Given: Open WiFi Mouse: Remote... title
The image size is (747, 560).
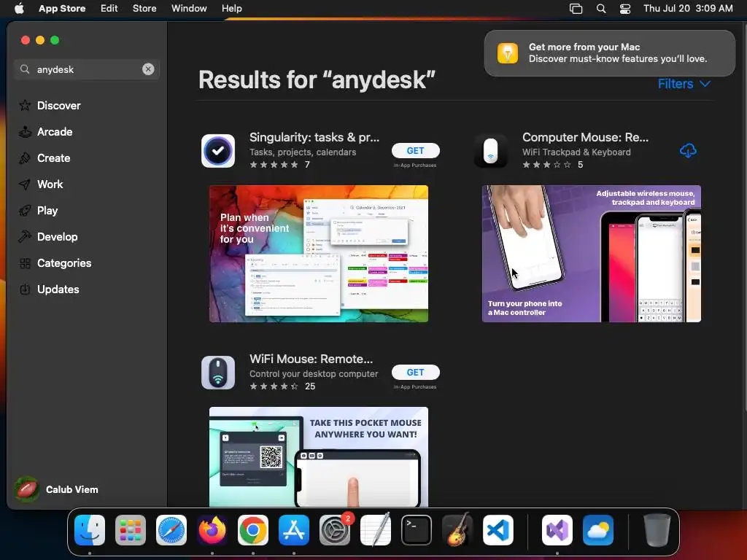Looking at the screenshot, I should 311,359.
